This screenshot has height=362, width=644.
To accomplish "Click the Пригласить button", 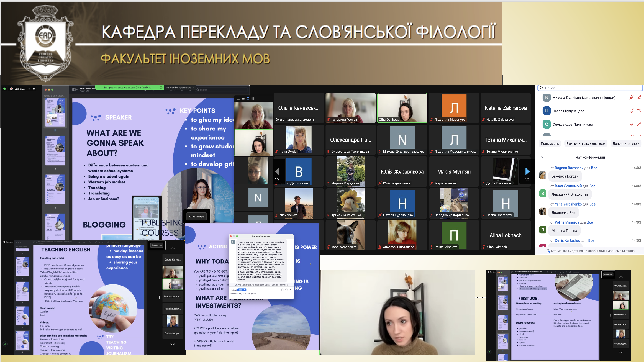I will pos(550,143).
